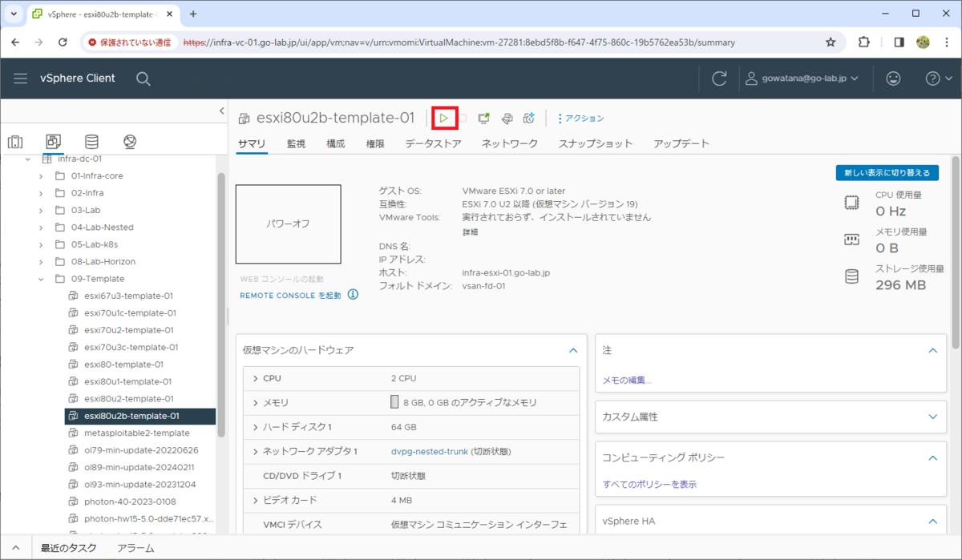Open dvpg-nested-trunk network link
This screenshot has height=560, width=962.
(x=430, y=452)
